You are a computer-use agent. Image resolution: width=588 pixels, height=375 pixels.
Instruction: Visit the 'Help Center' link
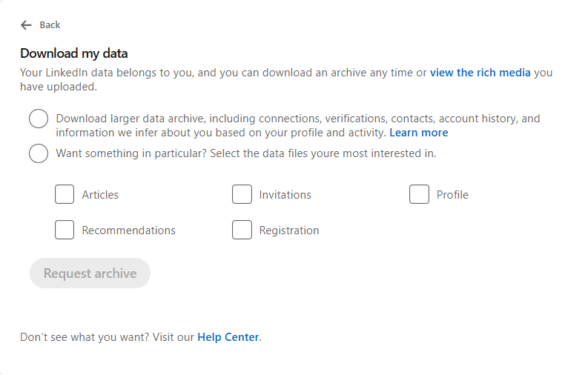pos(228,337)
